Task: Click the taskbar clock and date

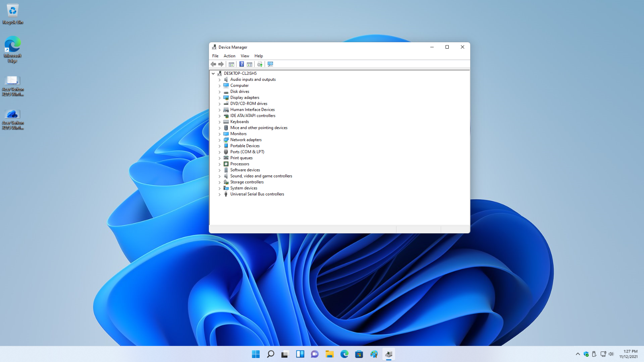Action: [628, 354]
